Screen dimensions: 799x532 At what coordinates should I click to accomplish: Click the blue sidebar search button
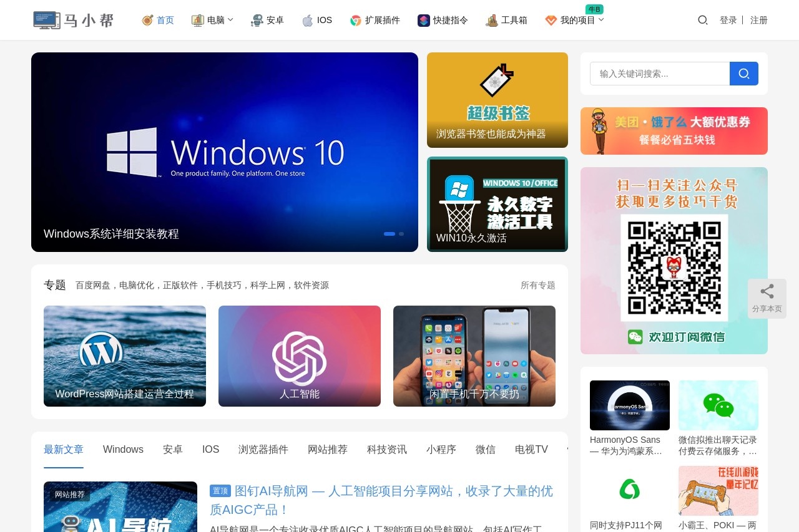coord(744,74)
